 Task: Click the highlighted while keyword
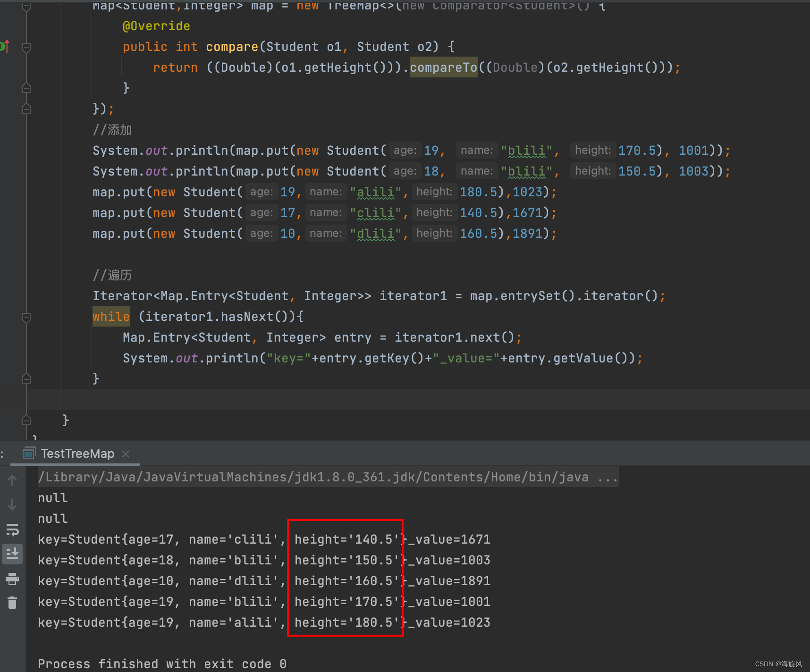click(111, 317)
